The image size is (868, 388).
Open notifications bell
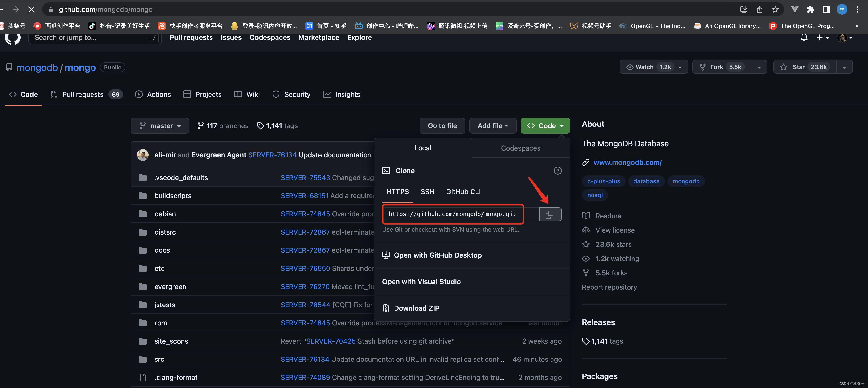tap(804, 38)
